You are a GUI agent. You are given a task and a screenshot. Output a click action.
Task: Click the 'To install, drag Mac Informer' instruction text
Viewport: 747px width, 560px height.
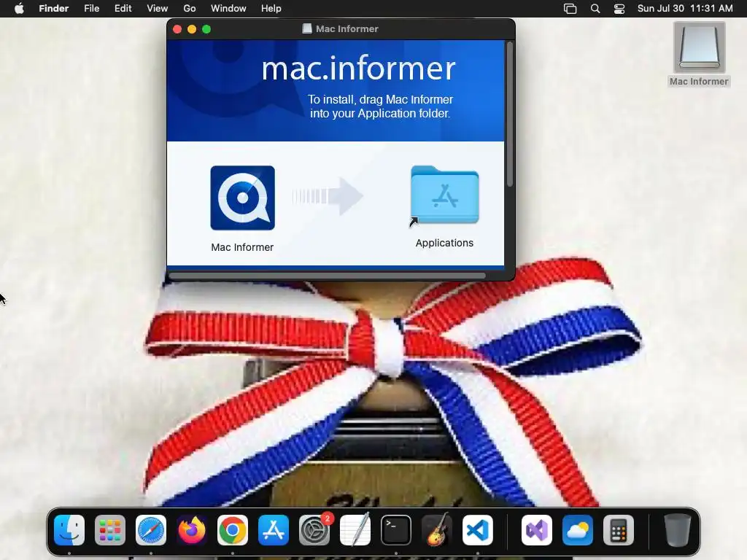[x=380, y=99]
